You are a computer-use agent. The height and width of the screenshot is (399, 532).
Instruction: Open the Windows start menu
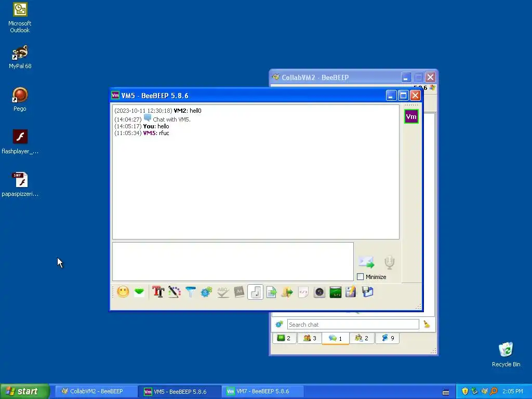pos(24,391)
